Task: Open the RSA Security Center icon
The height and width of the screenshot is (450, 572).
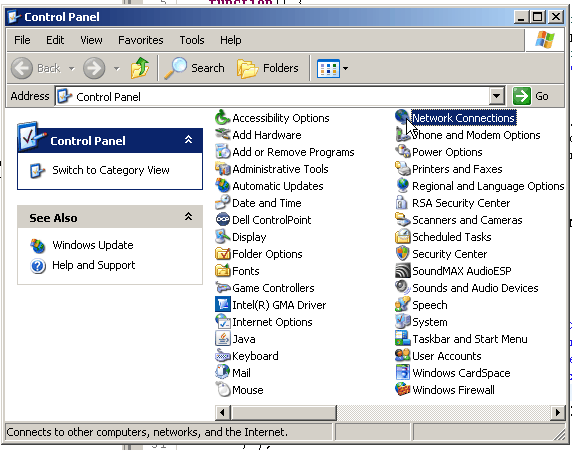Action: tap(402, 203)
